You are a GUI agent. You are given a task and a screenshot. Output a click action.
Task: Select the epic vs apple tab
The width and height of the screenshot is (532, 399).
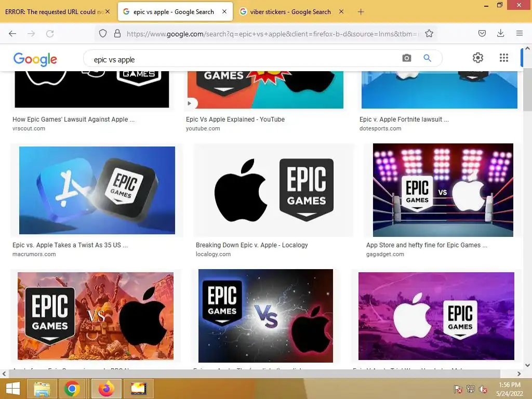(173, 12)
